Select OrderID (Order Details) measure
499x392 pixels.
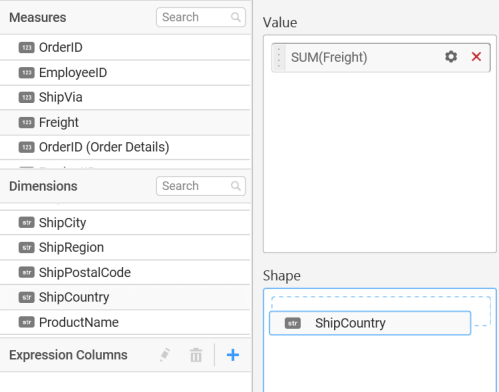125,147
